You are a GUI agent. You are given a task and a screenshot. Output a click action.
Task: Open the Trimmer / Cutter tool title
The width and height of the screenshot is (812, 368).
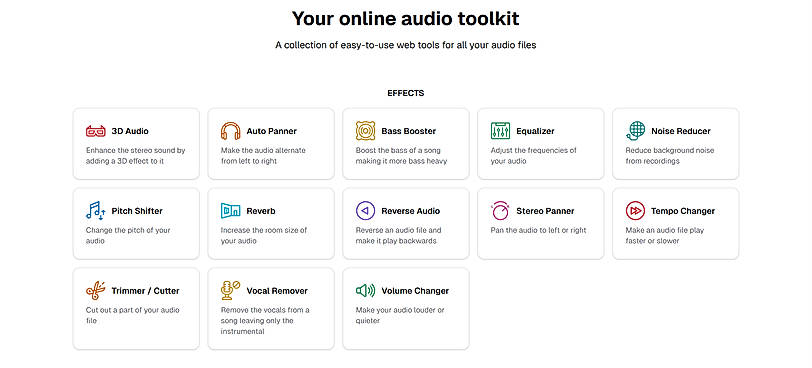click(146, 291)
